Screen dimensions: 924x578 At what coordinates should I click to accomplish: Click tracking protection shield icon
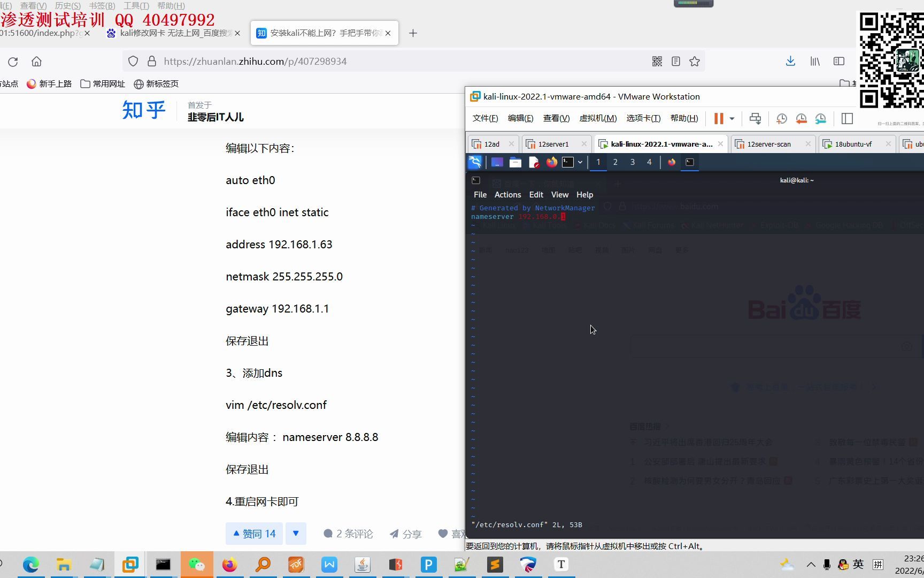point(133,62)
